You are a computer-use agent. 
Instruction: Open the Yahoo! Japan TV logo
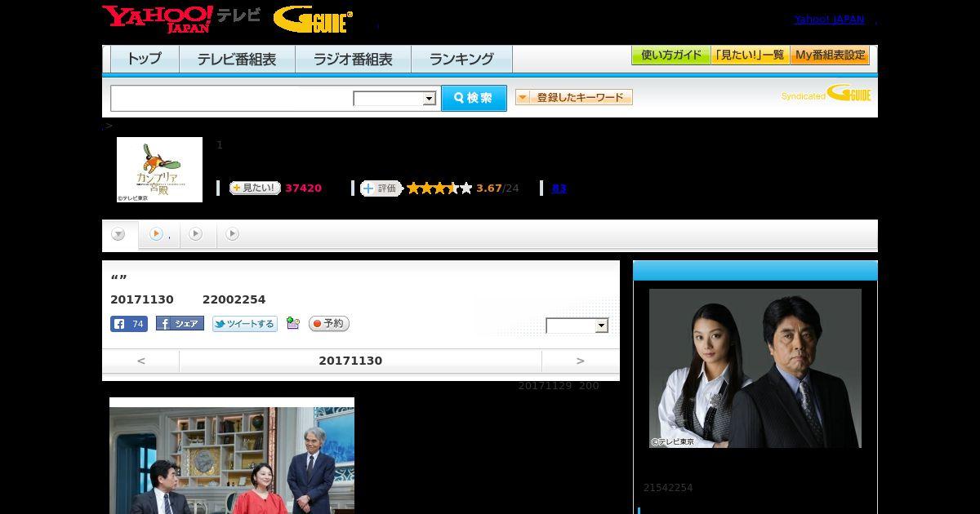pyautogui.click(x=181, y=18)
